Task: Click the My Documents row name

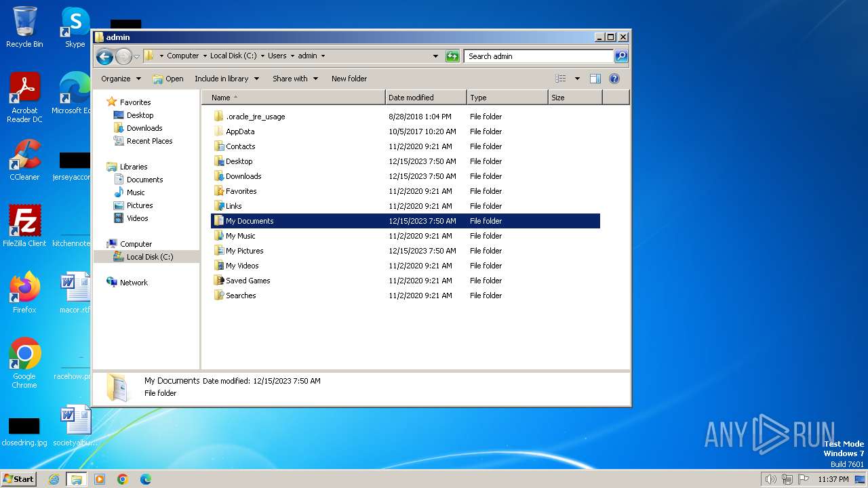Action: coord(250,221)
